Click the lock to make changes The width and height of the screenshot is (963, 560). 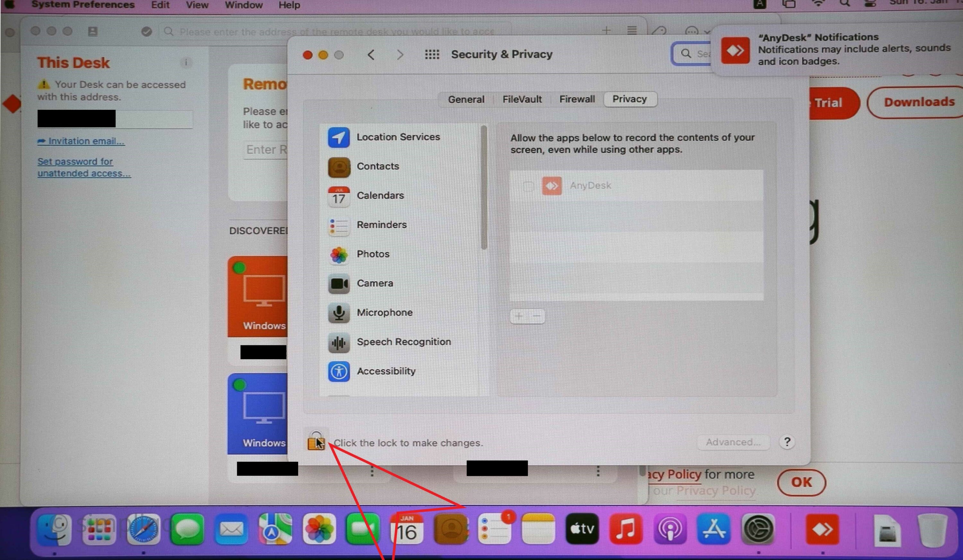coord(316,442)
